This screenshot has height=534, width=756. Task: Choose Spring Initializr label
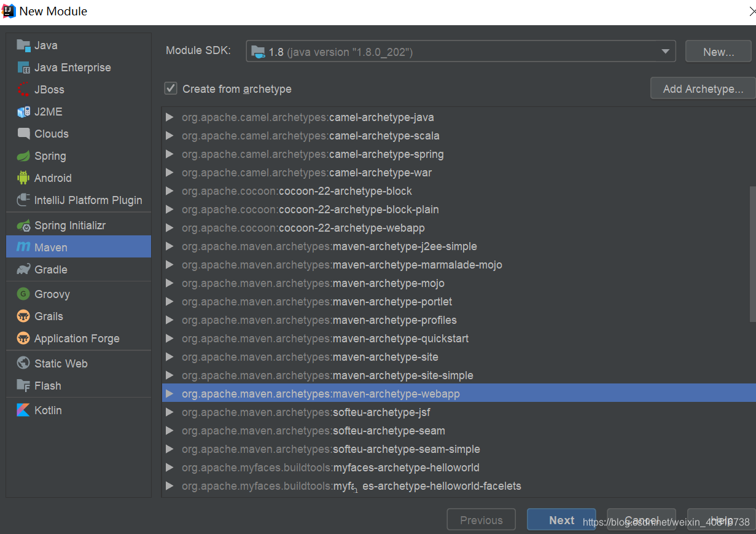(x=70, y=226)
